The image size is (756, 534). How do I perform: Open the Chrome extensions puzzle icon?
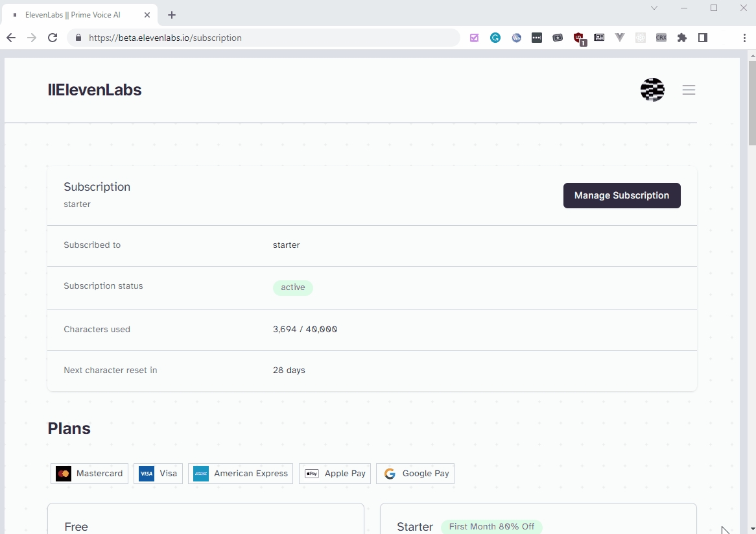point(682,38)
